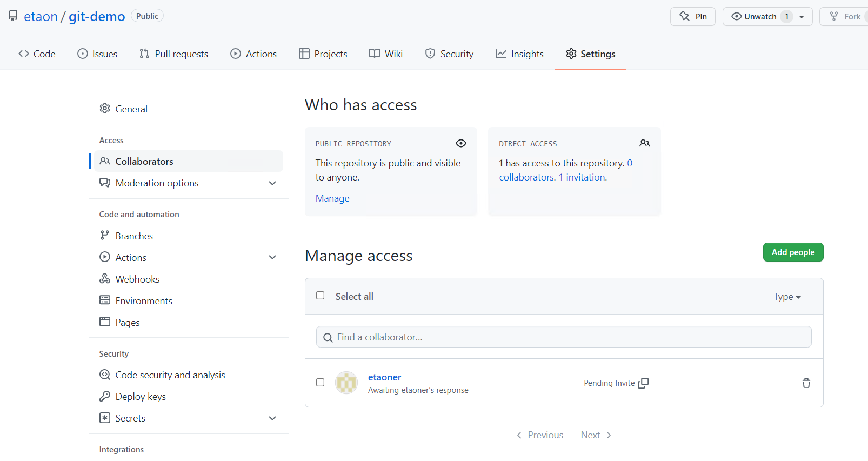This screenshot has width=868, height=461.
Task: Copy the pending invite link icon
Action: click(x=643, y=383)
